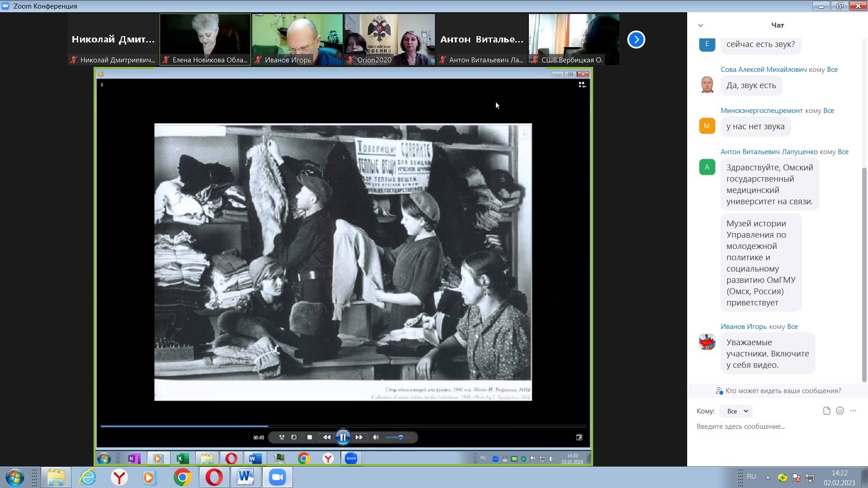
Task: Toggle repeat mode in media player
Action: click(294, 437)
